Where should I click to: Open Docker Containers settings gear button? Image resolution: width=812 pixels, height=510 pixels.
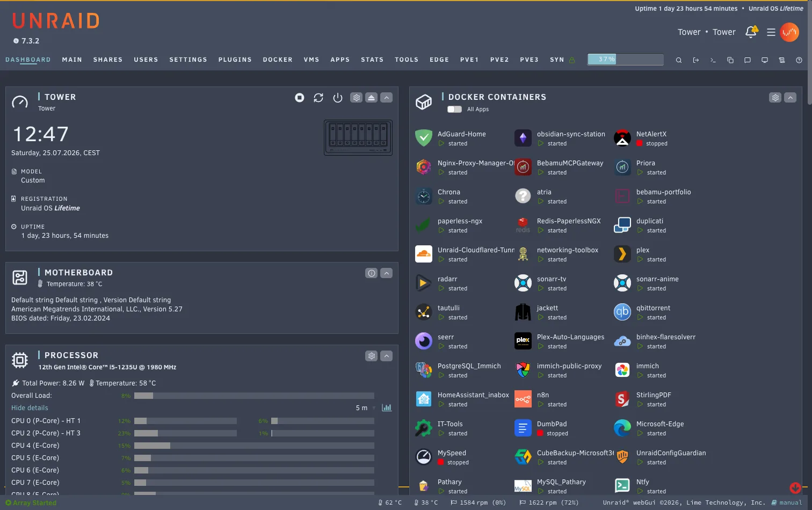click(775, 98)
